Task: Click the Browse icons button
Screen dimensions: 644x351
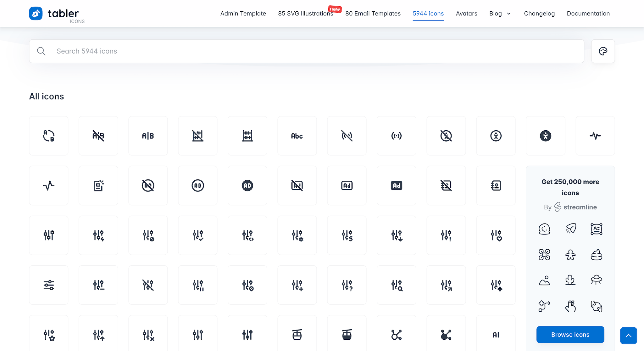Action: coord(570,335)
